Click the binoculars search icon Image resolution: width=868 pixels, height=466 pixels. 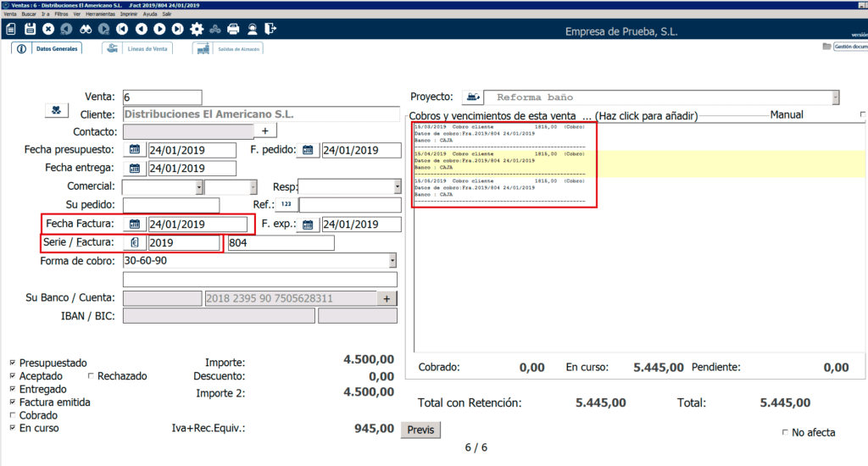click(85, 29)
